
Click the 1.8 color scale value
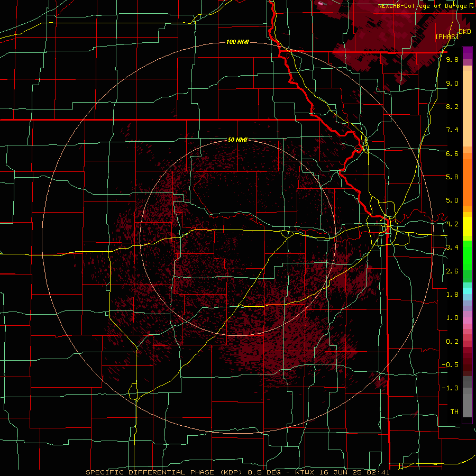(x=452, y=295)
